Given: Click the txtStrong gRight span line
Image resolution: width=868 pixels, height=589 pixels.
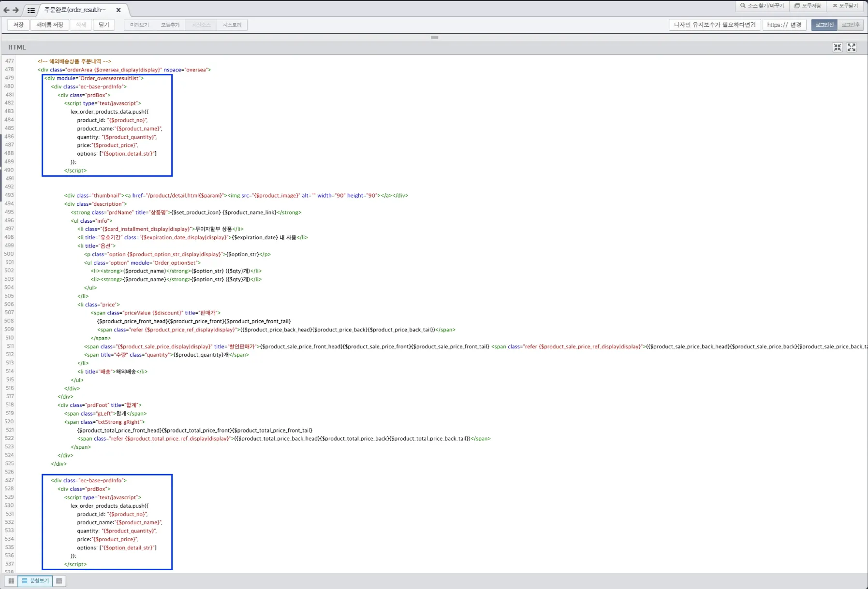Looking at the screenshot, I should point(104,422).
